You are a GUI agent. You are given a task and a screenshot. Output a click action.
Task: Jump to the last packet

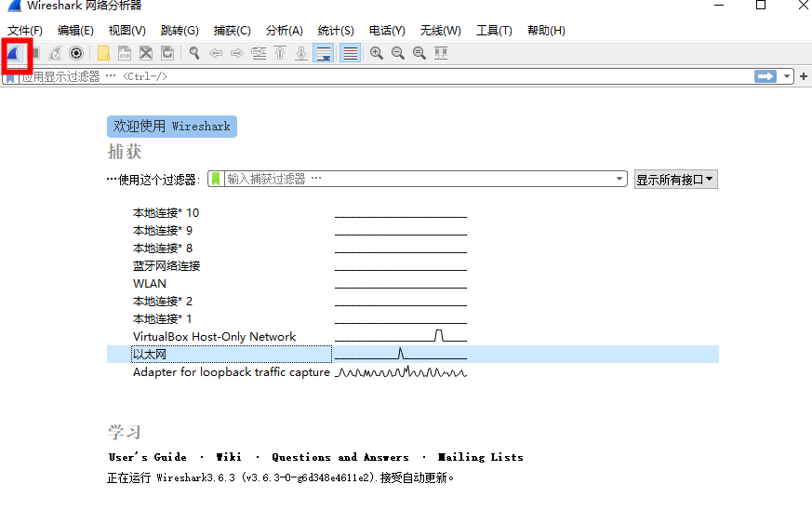[300, 53]
